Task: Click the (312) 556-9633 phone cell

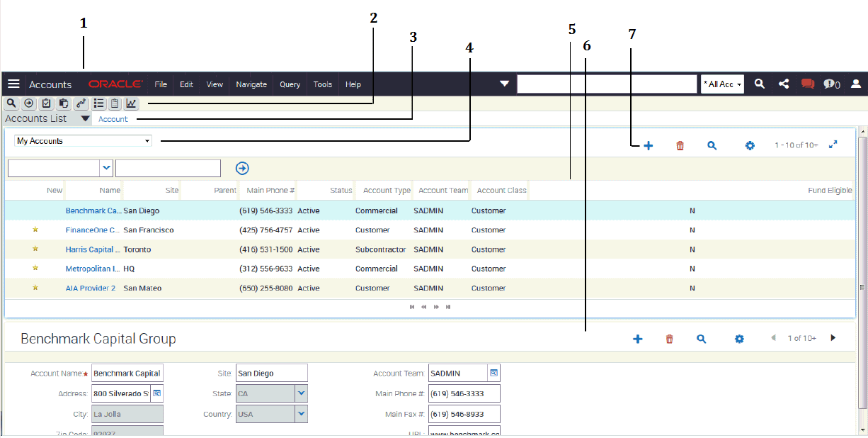Action: point(266,269)
